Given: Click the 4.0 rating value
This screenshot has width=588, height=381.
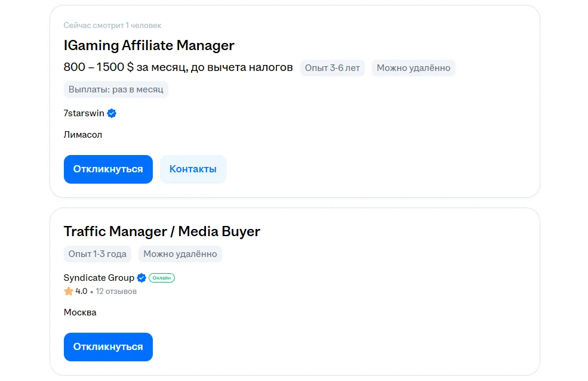Looking at the screenshot, I should click(81, 292).
